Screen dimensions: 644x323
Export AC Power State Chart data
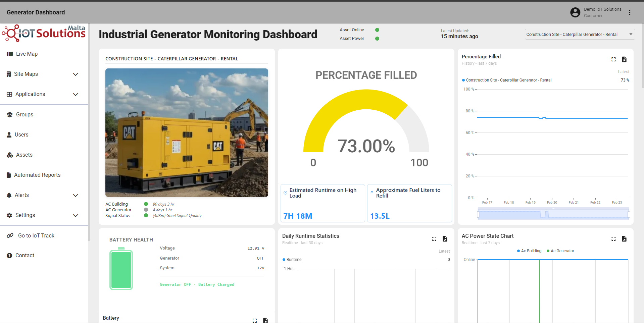(x=624, y=239)
